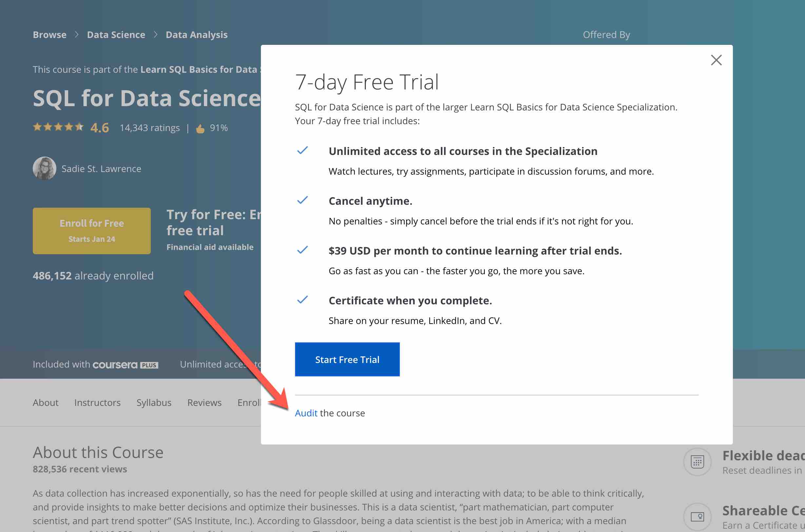
Task: Expand the breadcrumb chevron after Browse
Action: [77, 34]
